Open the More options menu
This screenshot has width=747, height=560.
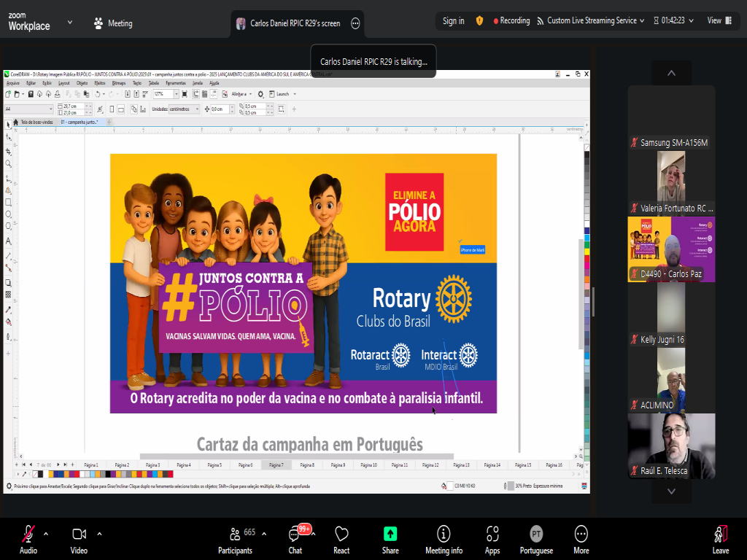[x=581, y=538]
